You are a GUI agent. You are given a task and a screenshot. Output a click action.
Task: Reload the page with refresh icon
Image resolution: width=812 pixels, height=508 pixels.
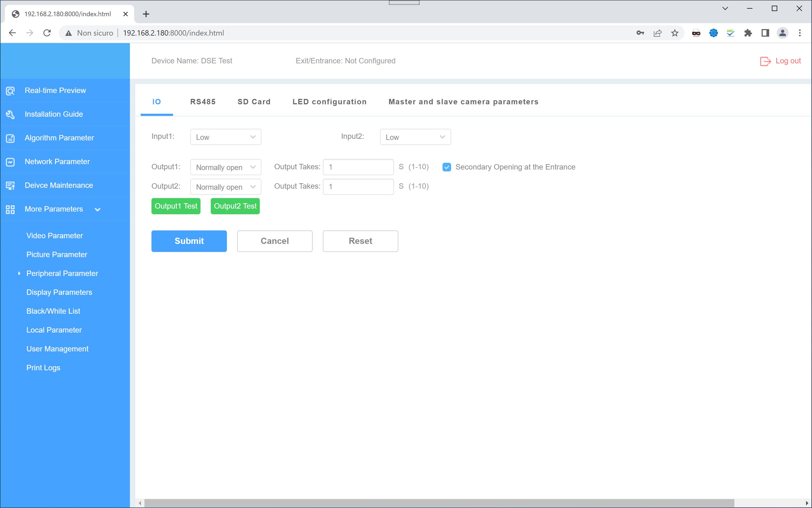(x=47, y=33)
